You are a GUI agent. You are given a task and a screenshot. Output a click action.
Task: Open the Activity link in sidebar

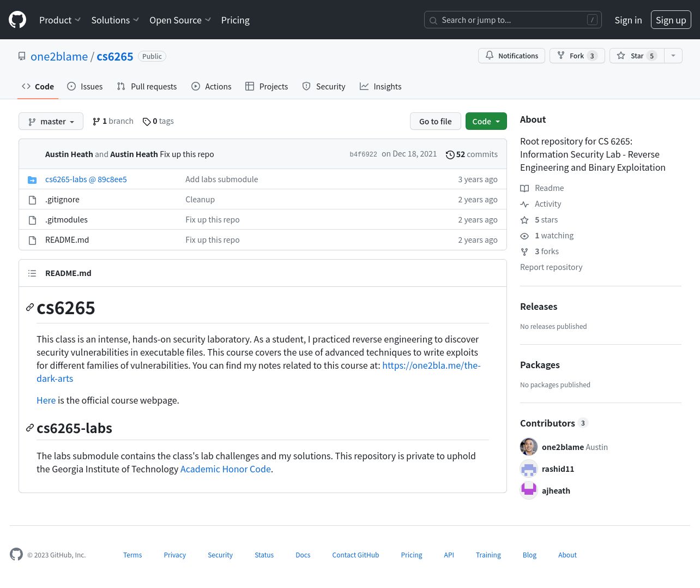tap(540, 204)
